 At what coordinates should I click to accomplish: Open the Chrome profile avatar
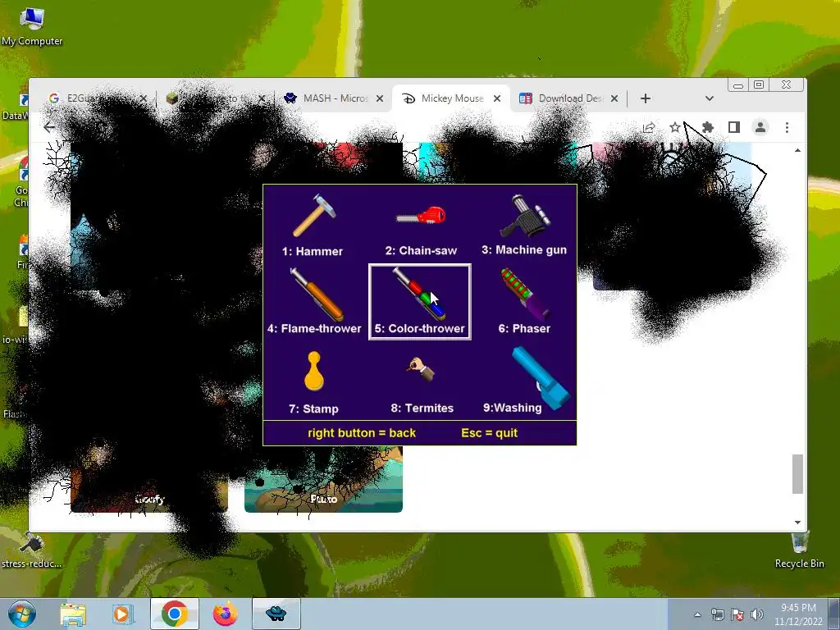(x=760, y=127)
